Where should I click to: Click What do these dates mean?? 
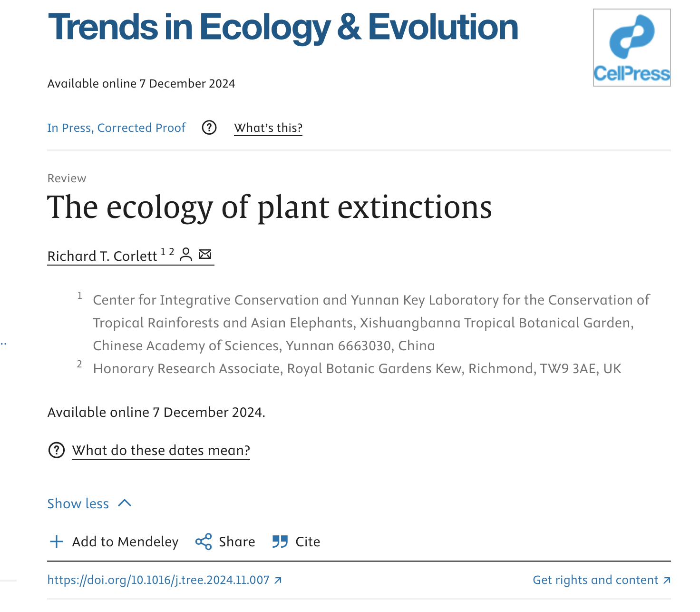pos(161,450)
